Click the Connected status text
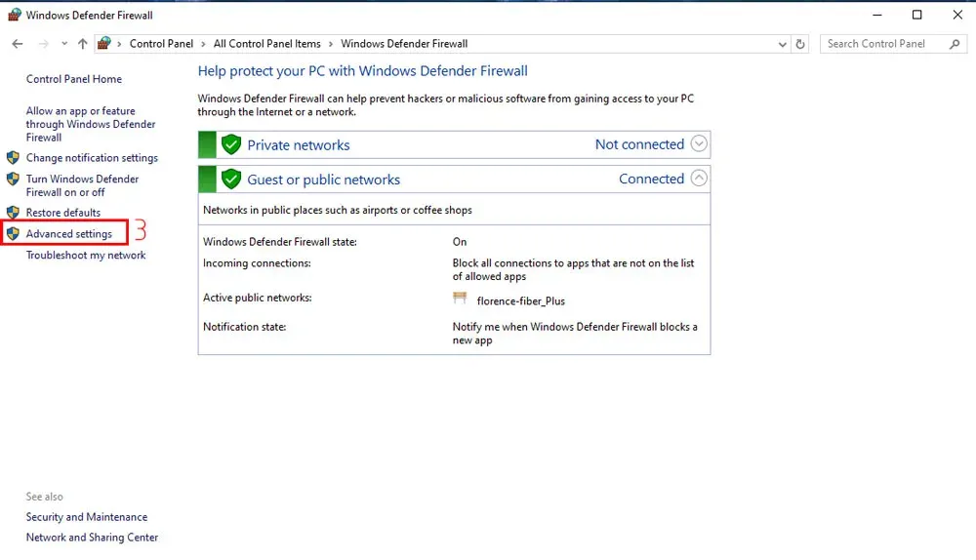976x560 pixels. (651, 180)
